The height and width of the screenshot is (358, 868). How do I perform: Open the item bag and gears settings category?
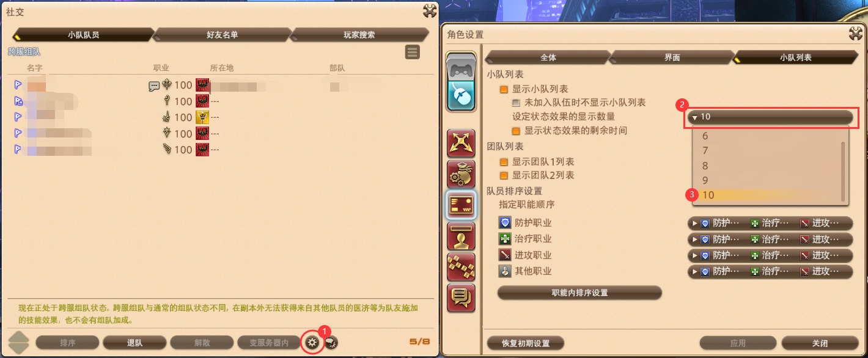tap(462, 175)
